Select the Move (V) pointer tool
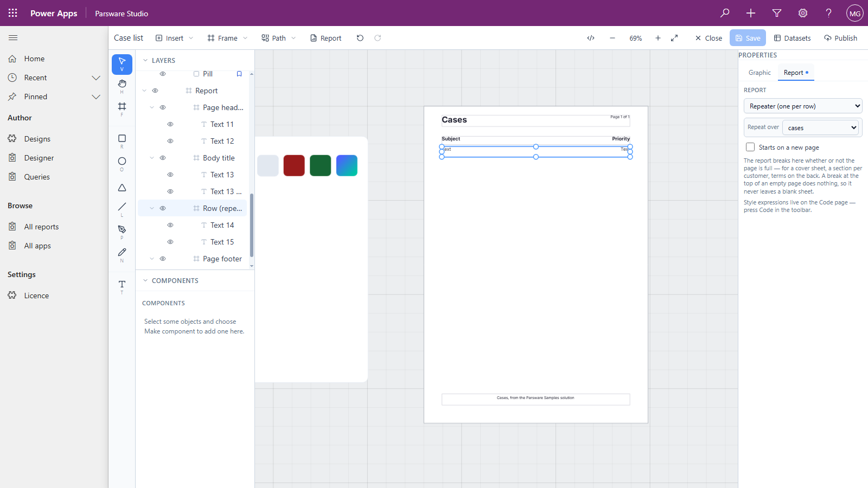This screenshot has width=868, height=488. pos(122,64)
